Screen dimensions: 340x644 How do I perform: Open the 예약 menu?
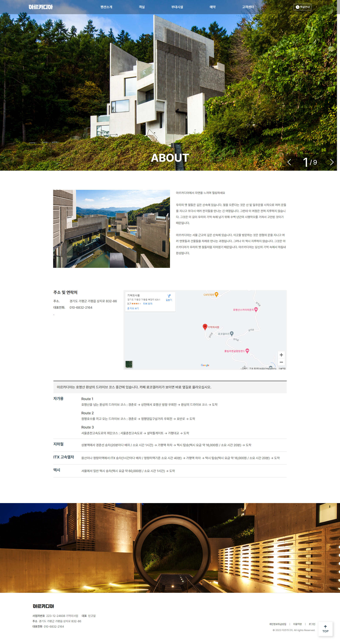(x=212, y=7)
